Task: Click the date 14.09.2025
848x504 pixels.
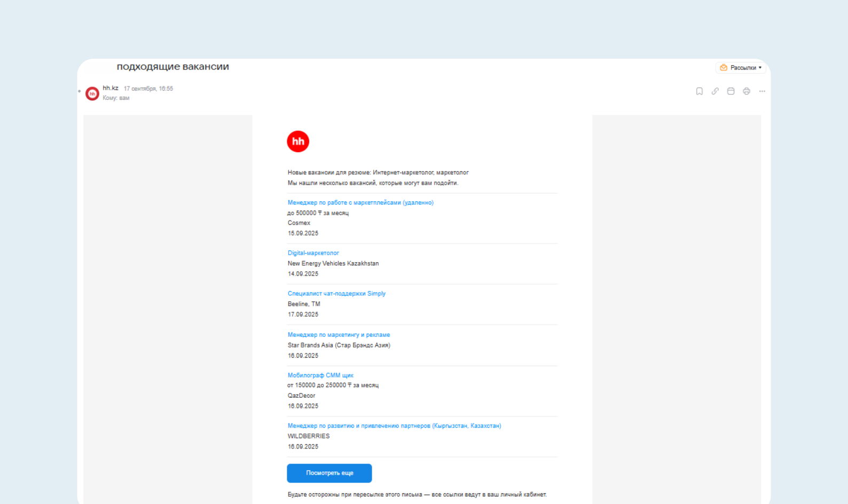Action: (303, 274)
